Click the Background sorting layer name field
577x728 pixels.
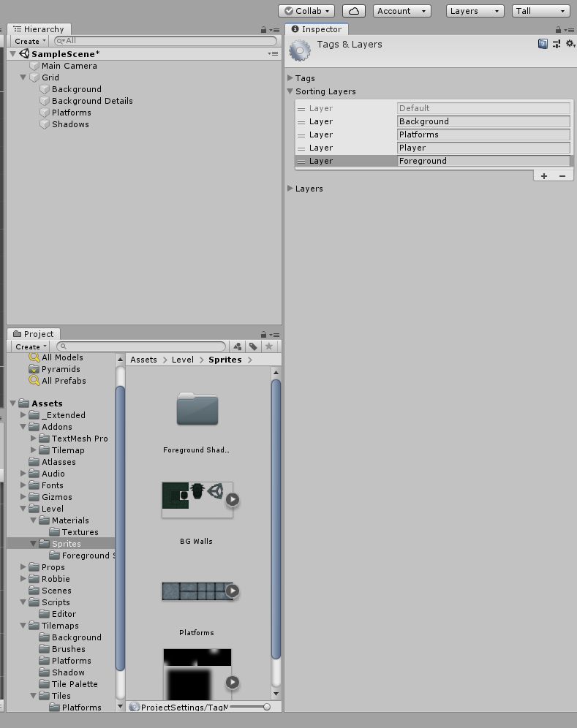pos(483,121)
